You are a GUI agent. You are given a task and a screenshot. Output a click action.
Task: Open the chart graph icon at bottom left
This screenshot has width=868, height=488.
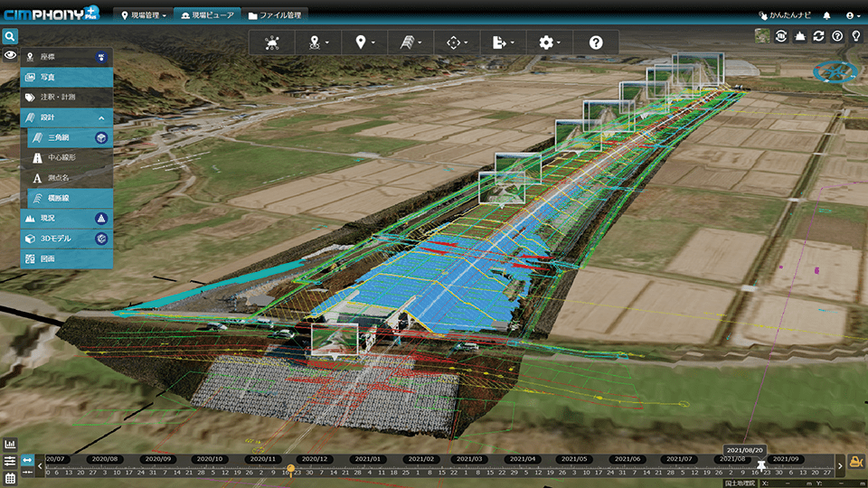[10, 445]
